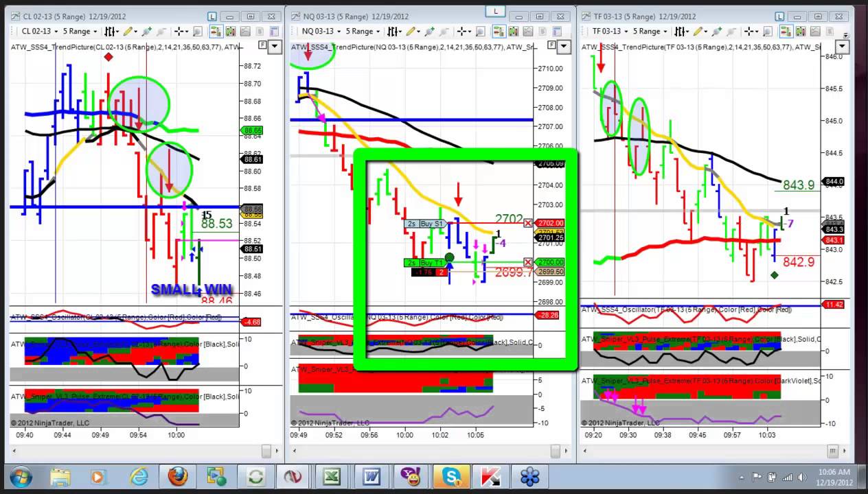Open the NQ 03-13 instrument dropdown
868x494 pixels.
pyautogui.click(x=321, y=31)
